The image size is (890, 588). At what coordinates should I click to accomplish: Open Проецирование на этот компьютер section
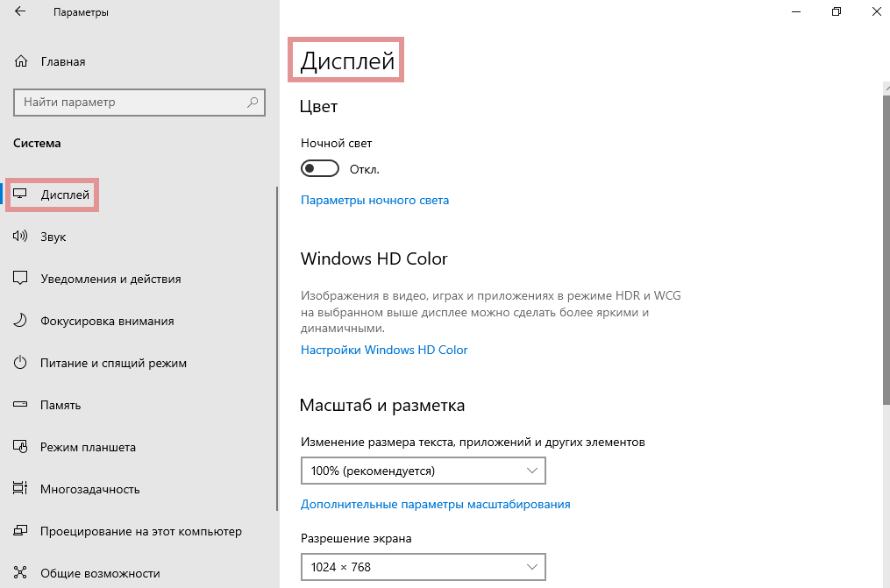pos(140,531)
